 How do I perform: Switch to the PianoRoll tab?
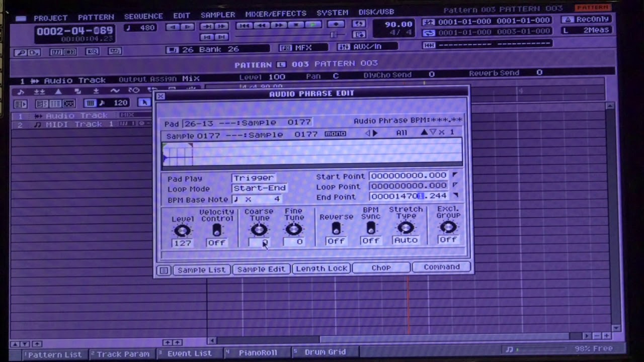(x=257, y=353)
